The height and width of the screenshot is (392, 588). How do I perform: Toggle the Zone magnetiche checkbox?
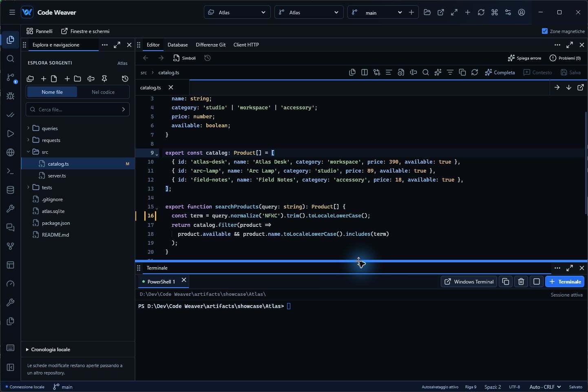(x=545, y=31)
